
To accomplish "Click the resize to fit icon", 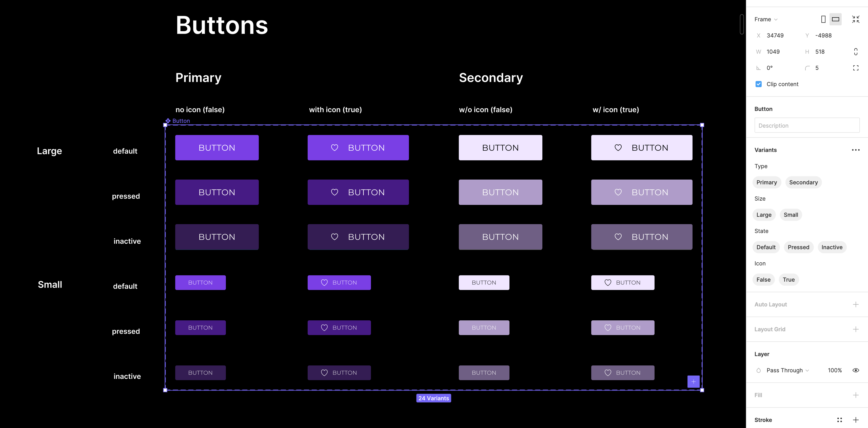I will 856,19.
